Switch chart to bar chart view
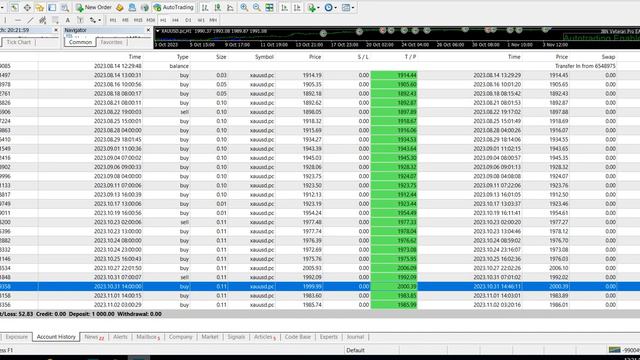 (x=205, y=8)
